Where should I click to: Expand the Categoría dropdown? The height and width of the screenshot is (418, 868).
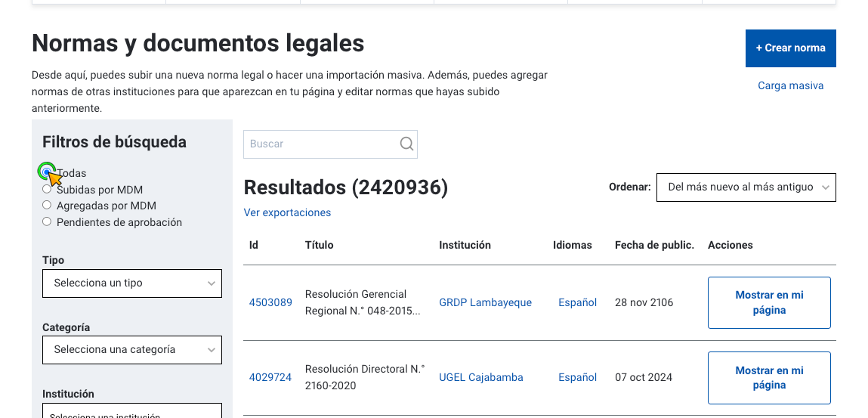pos(132,350)
